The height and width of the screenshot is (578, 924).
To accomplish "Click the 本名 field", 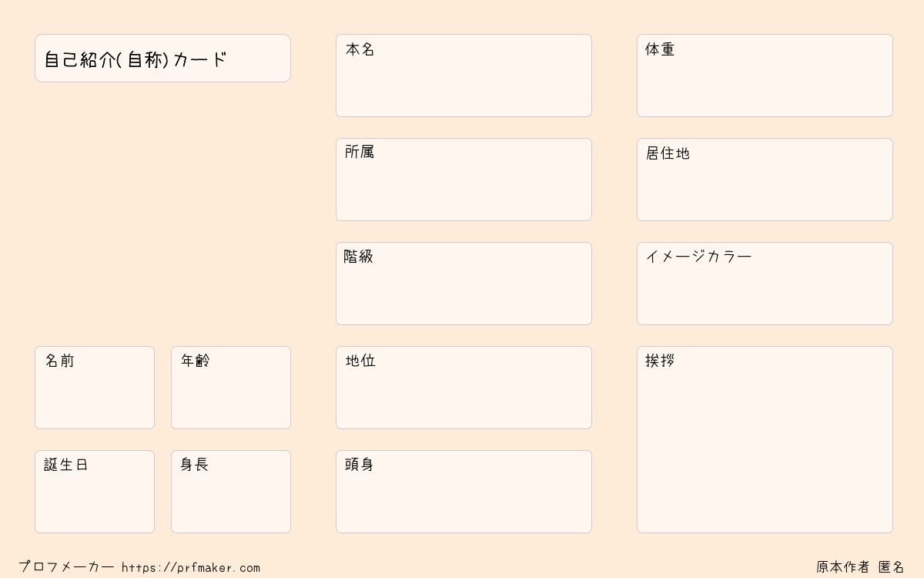I will (x=464, y=76).
